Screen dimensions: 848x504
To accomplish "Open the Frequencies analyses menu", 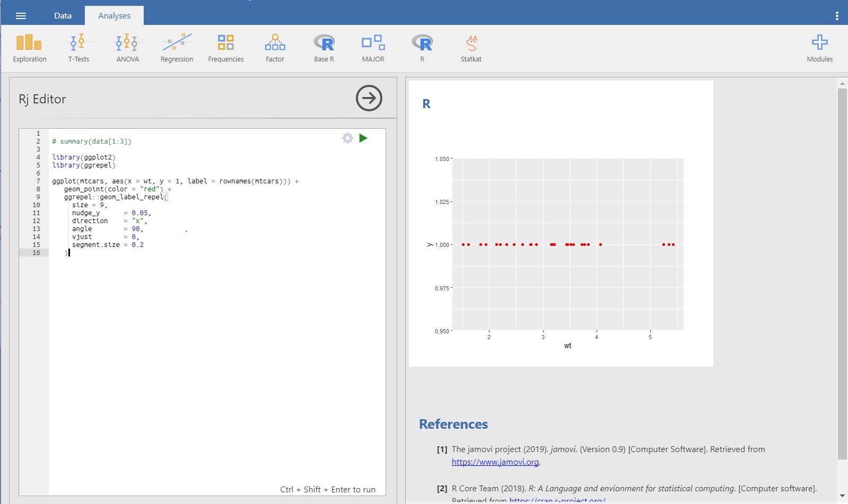I will click(x=226, y=49).
